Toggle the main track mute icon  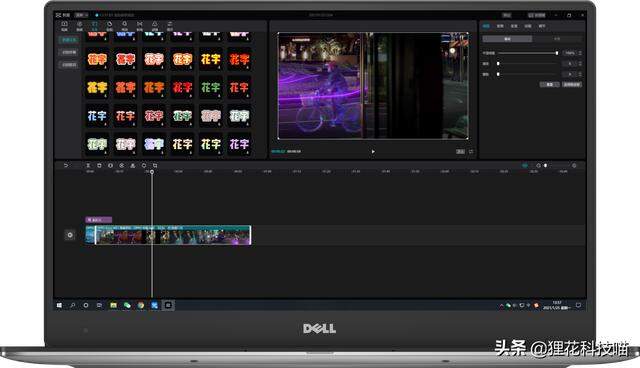70,235
